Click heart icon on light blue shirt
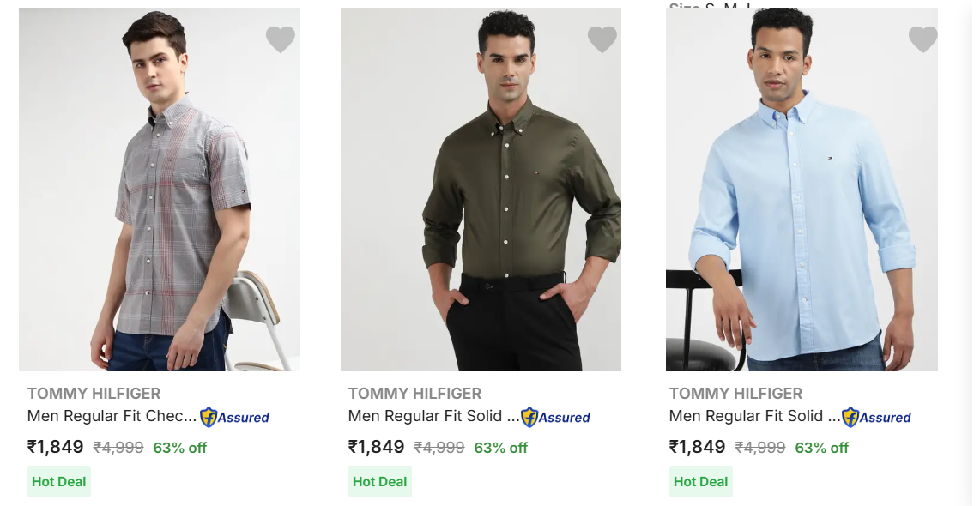 [x=923, y=39]
